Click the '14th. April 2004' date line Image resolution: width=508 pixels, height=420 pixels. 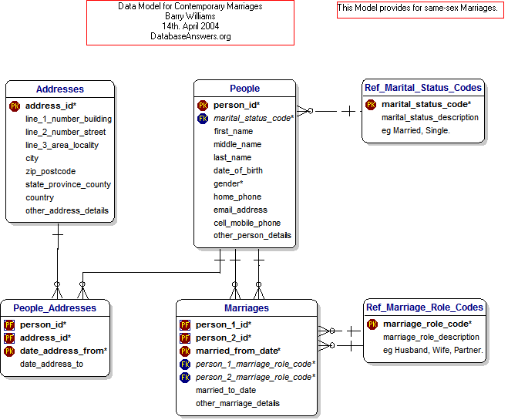click(190, 26)
